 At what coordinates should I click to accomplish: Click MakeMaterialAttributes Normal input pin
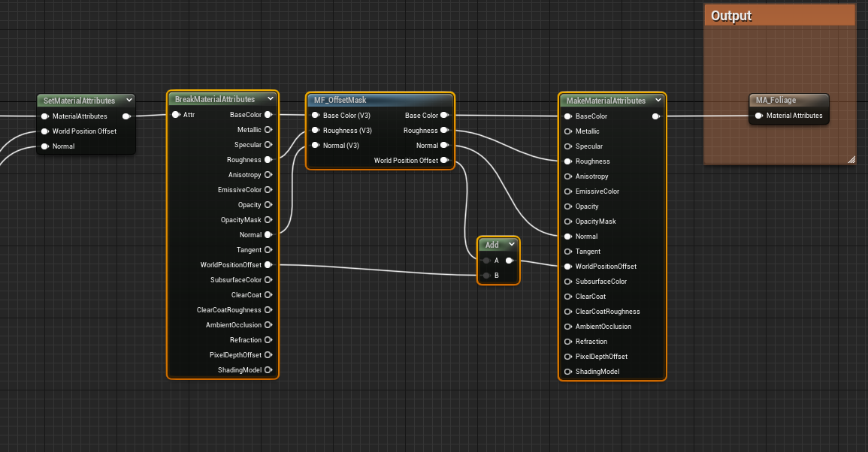click(x=568, y=237)
